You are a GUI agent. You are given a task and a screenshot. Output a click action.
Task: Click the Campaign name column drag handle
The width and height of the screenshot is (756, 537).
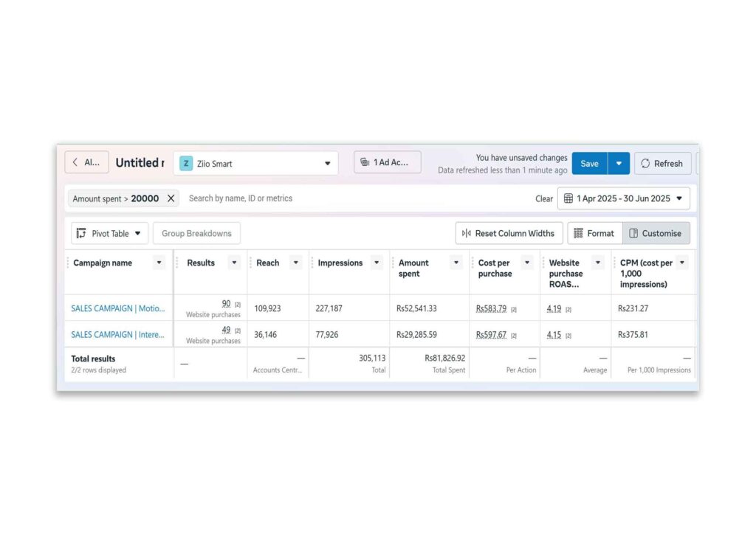pos(68,263)
